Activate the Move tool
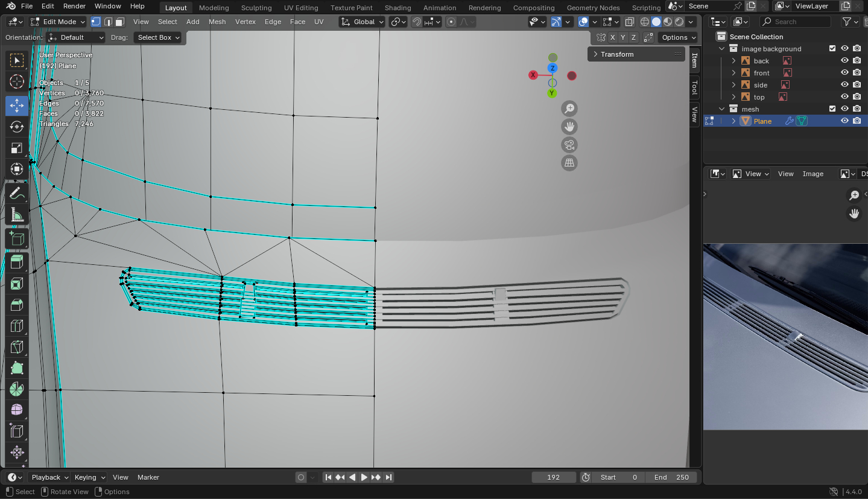This screenshot has height=499, width=868. point(17,105)
